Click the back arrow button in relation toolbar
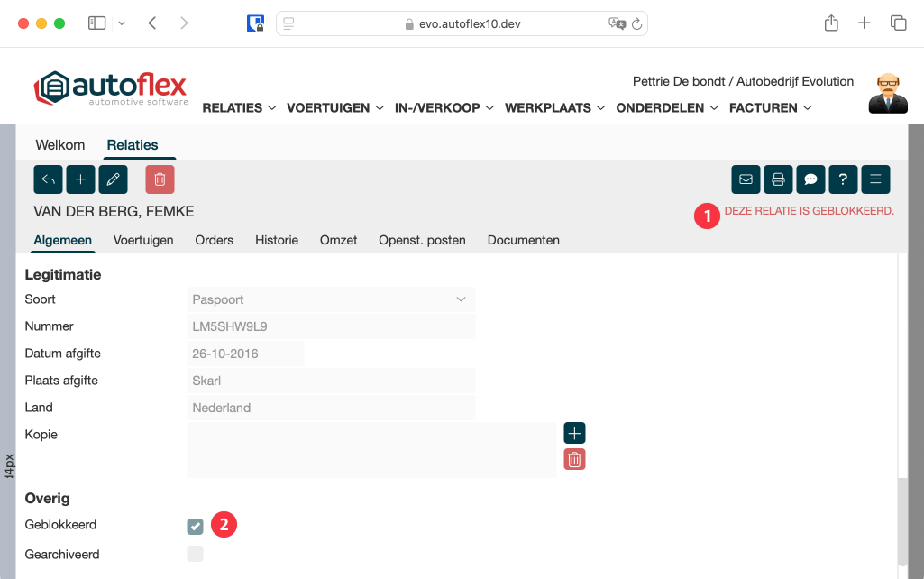 [48, 179]
